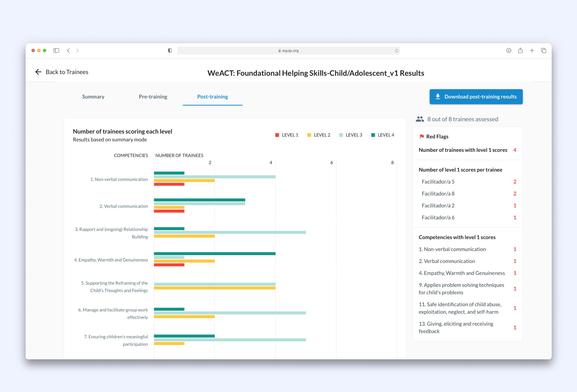This screenshot has width=577, height=392.
Task: Download post-training results
Action: pyautogui.click(x=476, y=97)
